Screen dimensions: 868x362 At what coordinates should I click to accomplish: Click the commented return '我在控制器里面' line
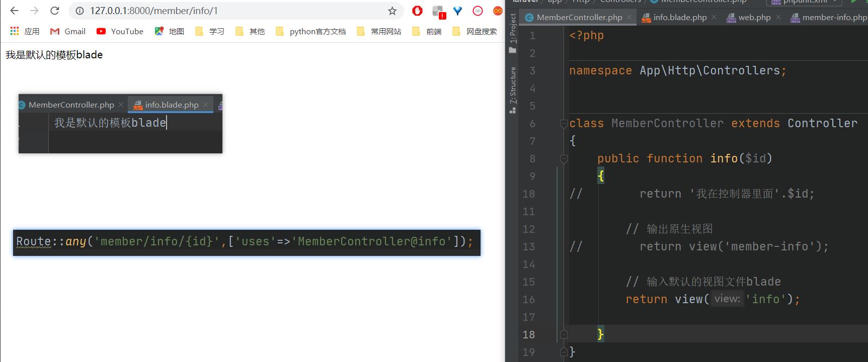pyautogui.click(x=692, y=194)
